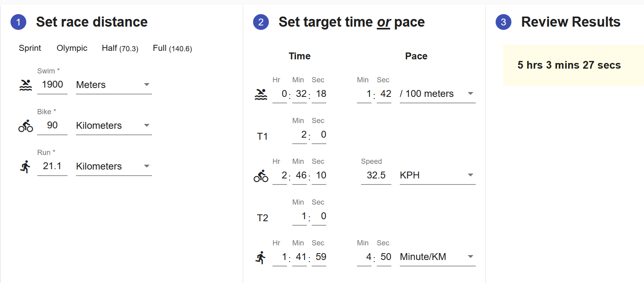The height and width of the screenshot is (283, 644).
Task: Click the swim icon in the target time section
Action: (261, 94)
